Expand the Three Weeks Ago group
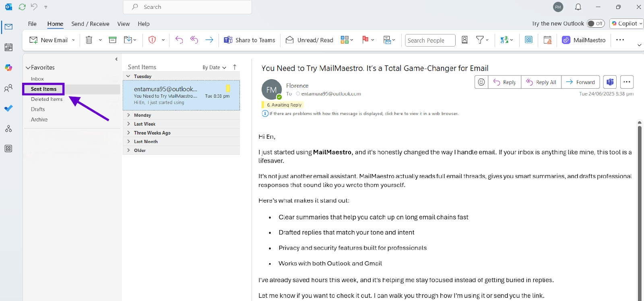This screenshot has width=644, height=301. coord(128,133)
